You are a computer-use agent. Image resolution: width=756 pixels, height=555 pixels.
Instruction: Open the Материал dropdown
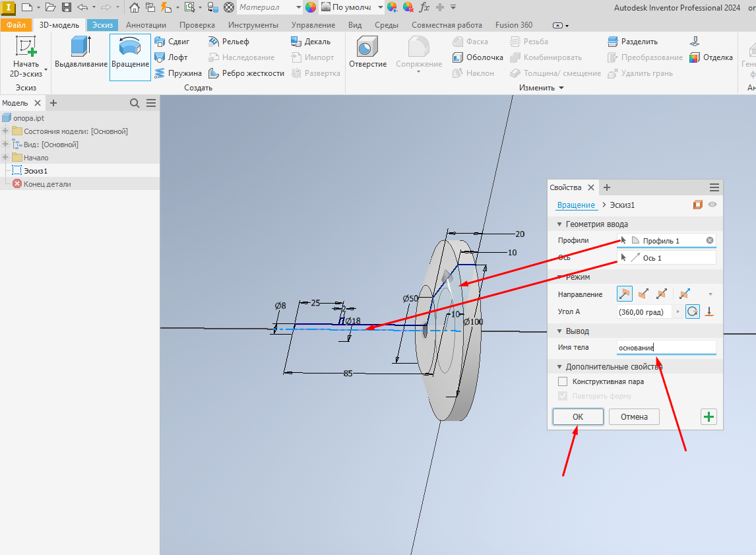(x=298, y=7)
